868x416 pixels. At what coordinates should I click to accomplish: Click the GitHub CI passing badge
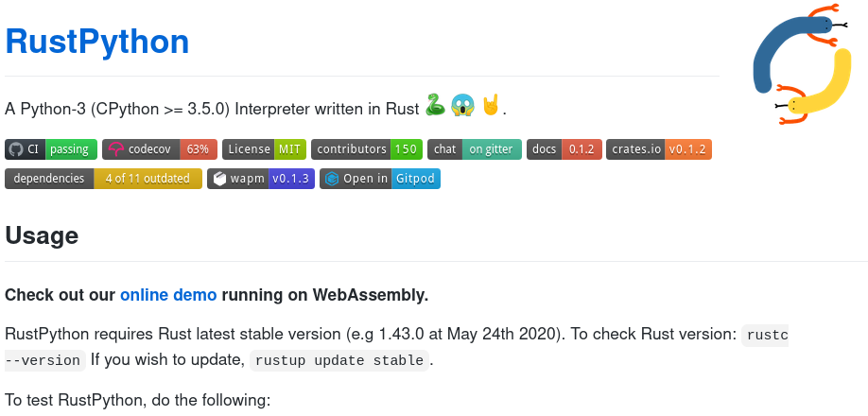[51, 149]
